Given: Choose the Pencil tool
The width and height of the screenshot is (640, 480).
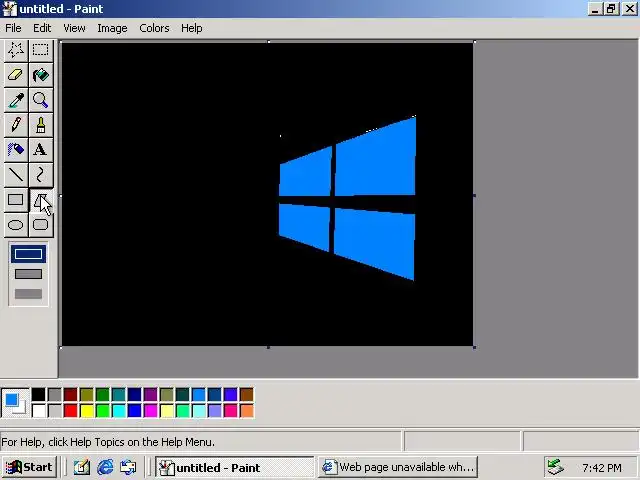Looking at the screenshot, I should (16, 125).
